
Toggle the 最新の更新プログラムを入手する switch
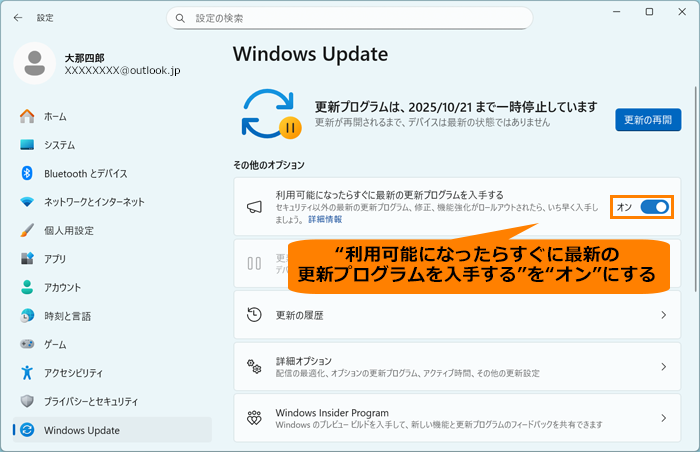coord(654,207)
